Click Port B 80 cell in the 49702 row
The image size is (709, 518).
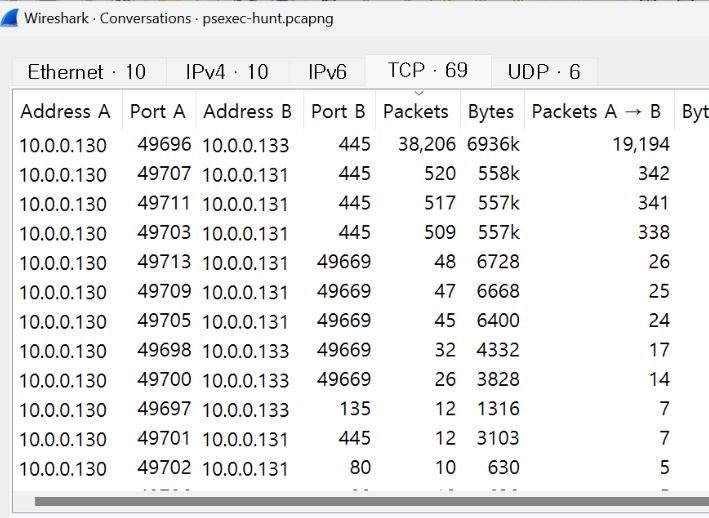point(360,468)
